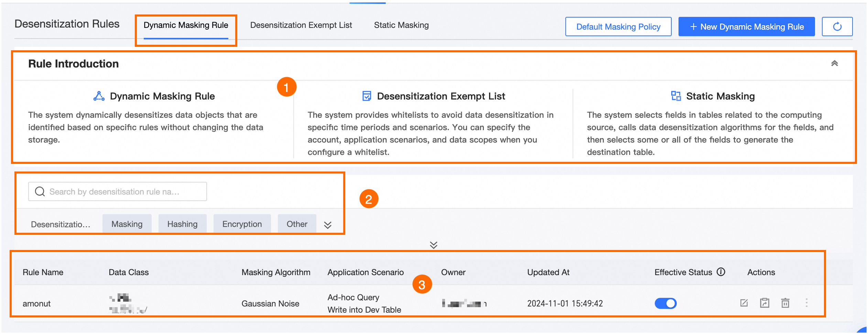This screenshot has width=868, height=334.
Task: Click New Dynamic Masking Rule button
Action: pyautogui.click(x=746, y=27)
